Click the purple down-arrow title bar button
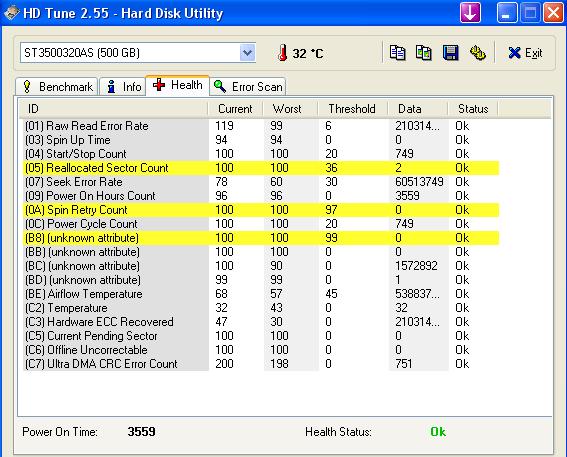 coord(470,13)
